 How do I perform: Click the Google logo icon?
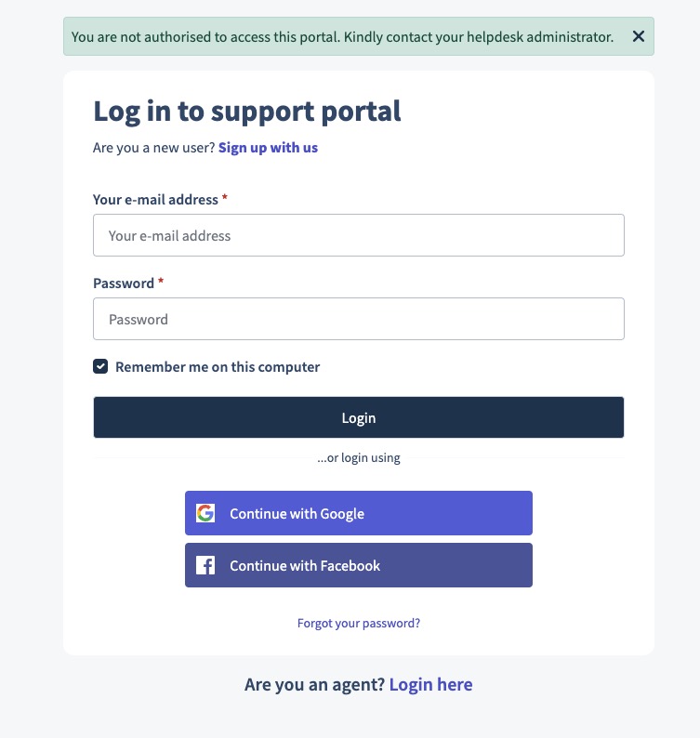click(205, 513)
